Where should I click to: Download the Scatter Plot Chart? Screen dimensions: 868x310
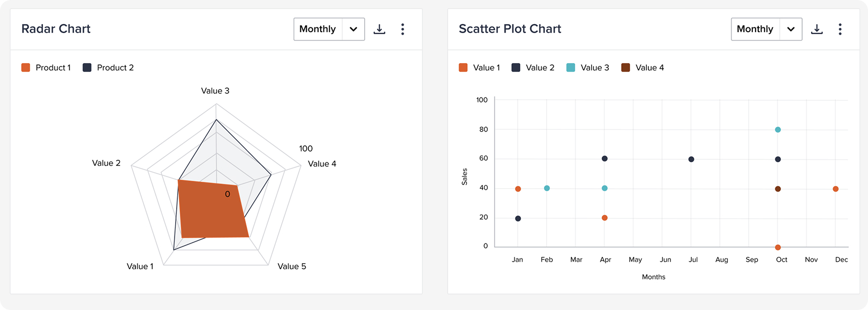[817, 29]
